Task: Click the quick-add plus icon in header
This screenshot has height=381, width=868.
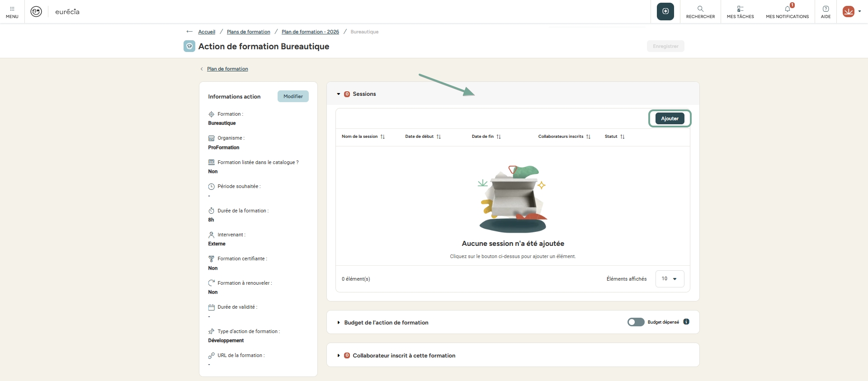Action: coord(665,11)
